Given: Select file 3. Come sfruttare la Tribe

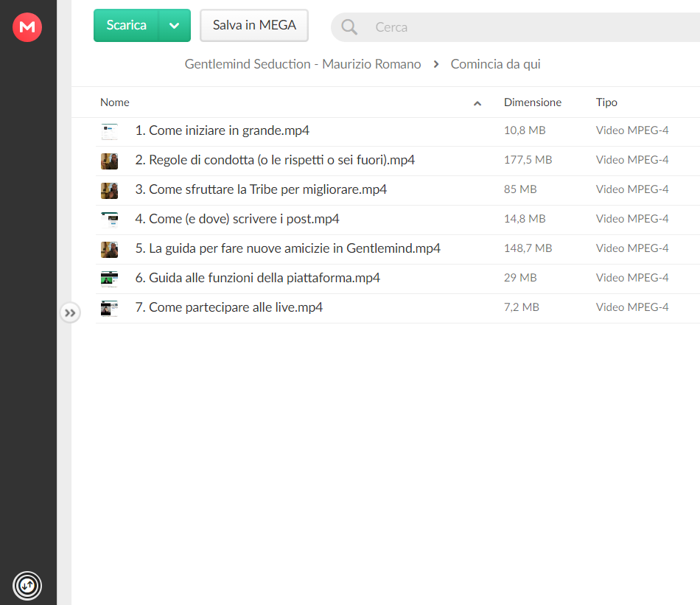Looking at the screenshot, I should pos(397,190).
